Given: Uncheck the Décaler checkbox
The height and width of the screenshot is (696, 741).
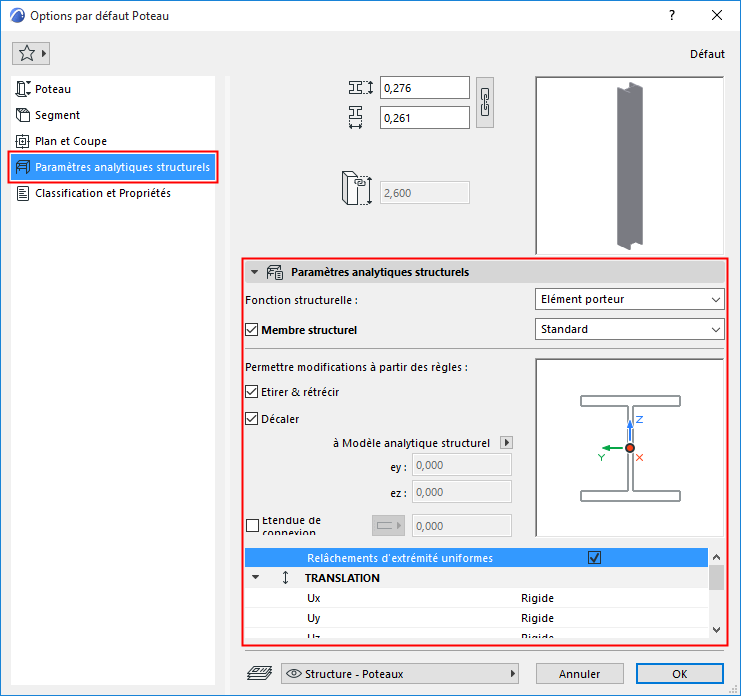Looking at the screenshot, I should [x=251, y=418].
